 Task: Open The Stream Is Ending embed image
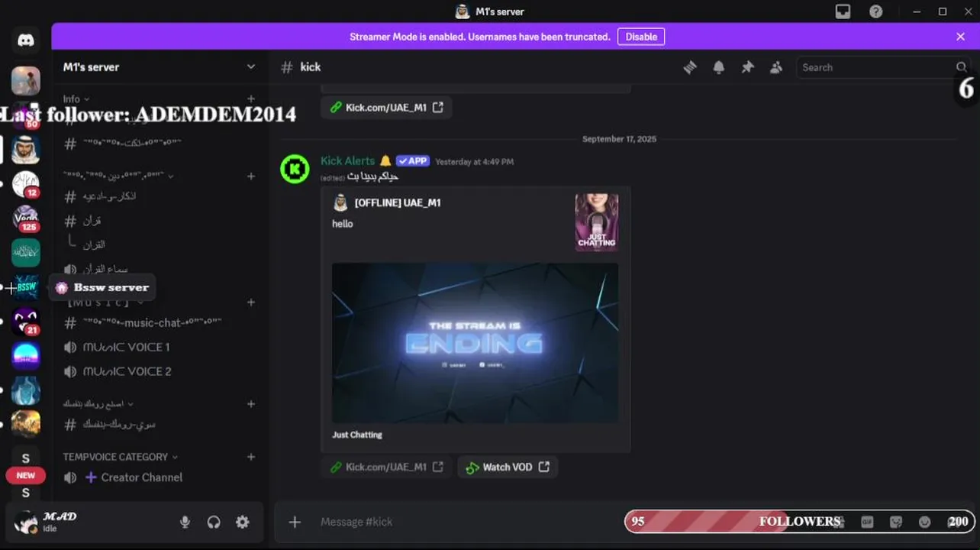(x=475, y=343)
